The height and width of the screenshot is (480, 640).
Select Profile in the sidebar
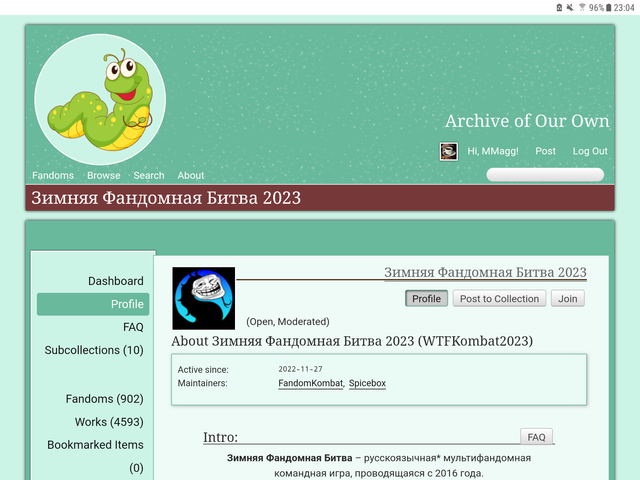pyautogui.click(x=93, y=304)
